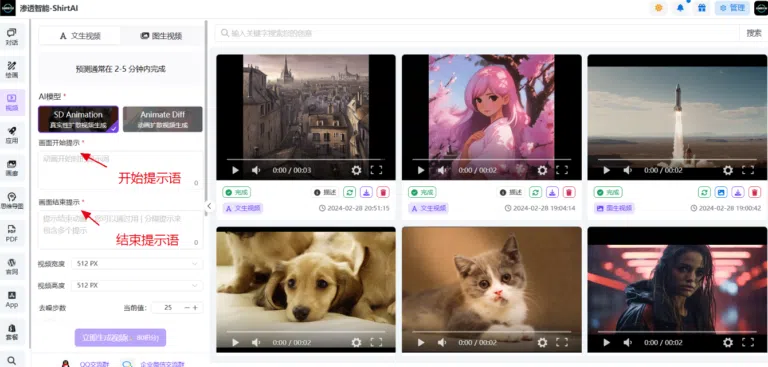The height and width of the screenshot is (367, 768).
Task: Play the pink-haired anime girl video
Action: (x=421, y=170)
